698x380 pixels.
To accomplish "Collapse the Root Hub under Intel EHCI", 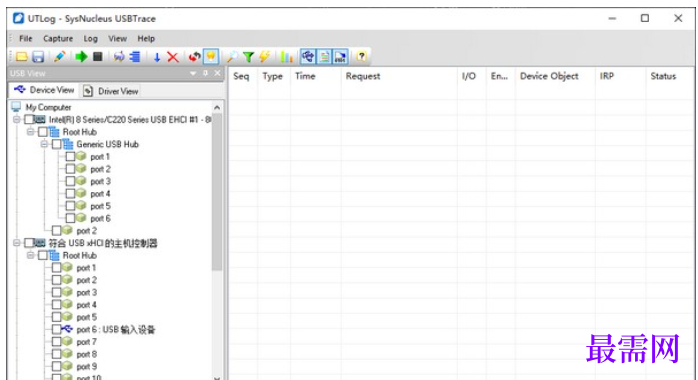I will [31, 132].
